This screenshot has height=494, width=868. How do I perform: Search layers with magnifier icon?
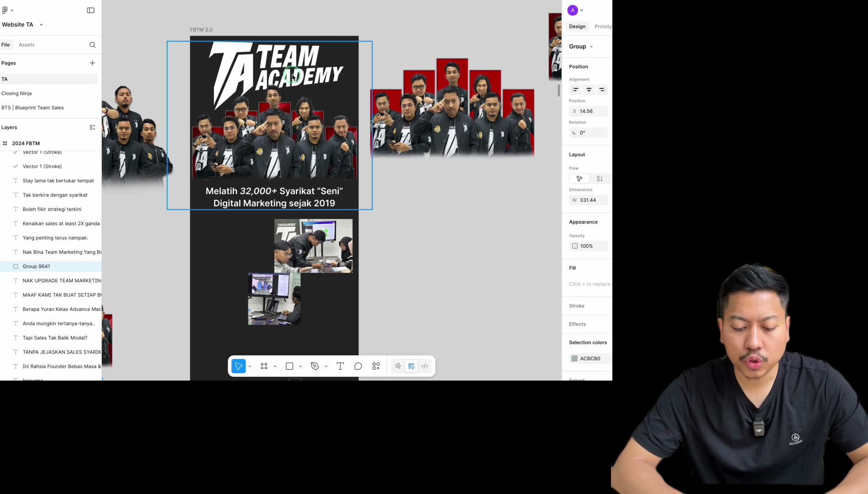coord(92,45)
